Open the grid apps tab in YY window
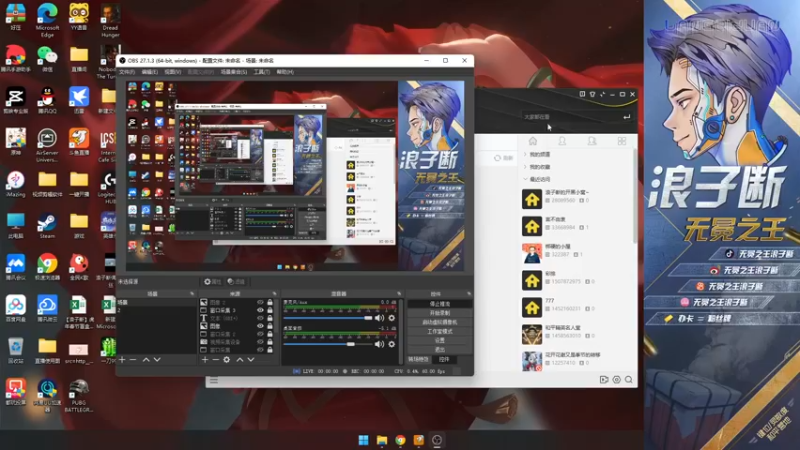This screenshot has width=800, height=450. (621, 141)
